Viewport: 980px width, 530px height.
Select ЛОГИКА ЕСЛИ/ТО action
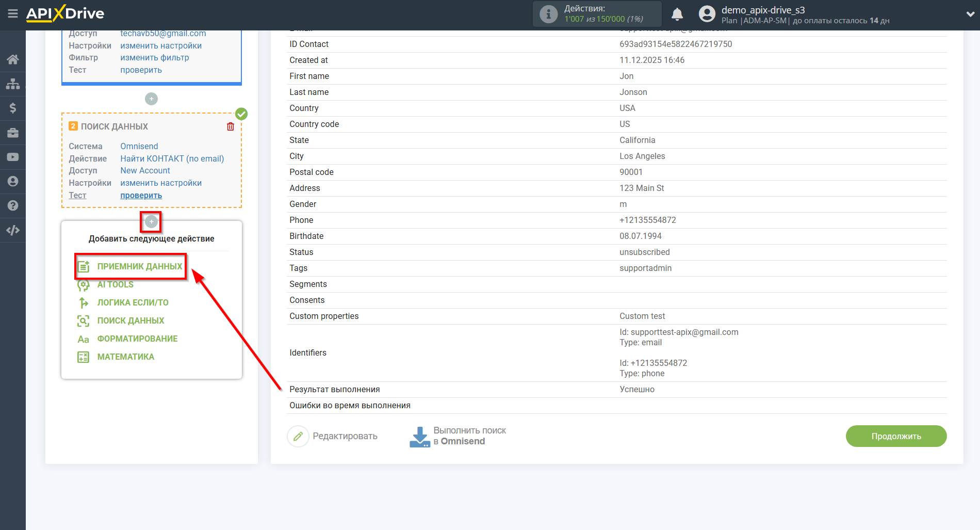132,302
